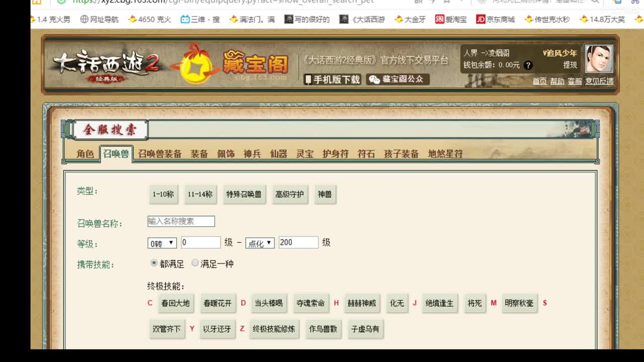
Task: Open the 0转 level dropdown
Action: 162,243
